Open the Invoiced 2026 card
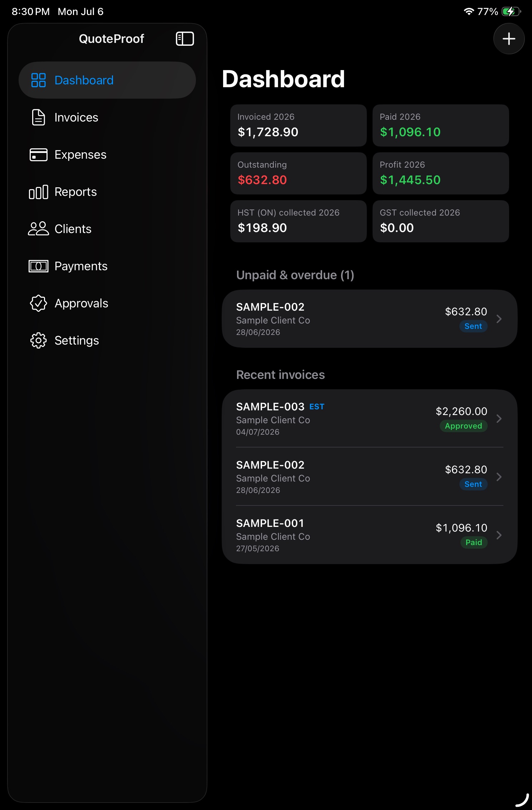 coord(299,125)
